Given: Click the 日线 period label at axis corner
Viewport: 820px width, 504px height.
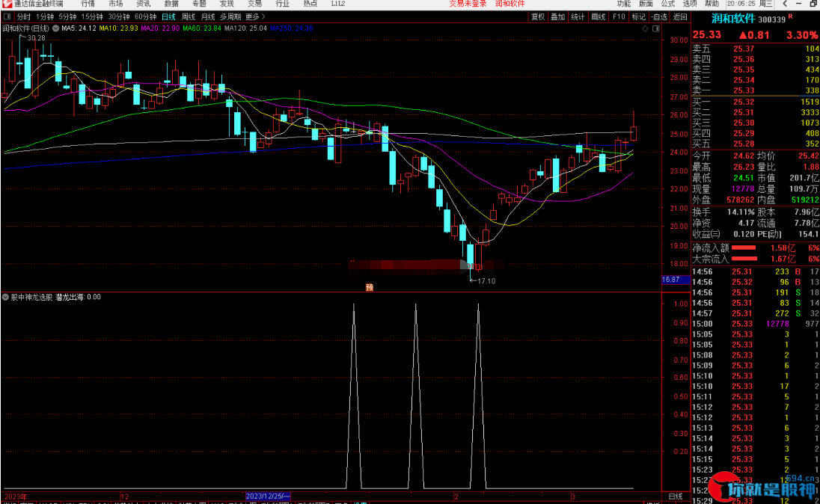Looking at the screenshot, I should tap(675, 497).
